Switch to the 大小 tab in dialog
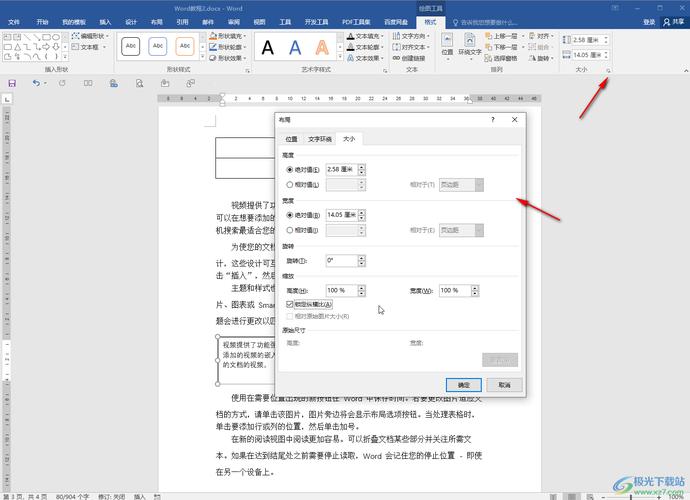Screen dimensions: 690x500 349,139
